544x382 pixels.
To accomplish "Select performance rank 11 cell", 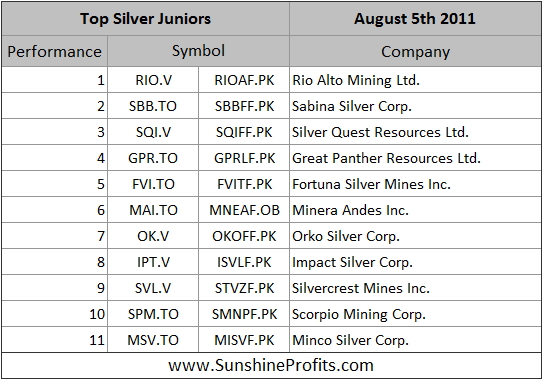I will (x=54, y=340).
